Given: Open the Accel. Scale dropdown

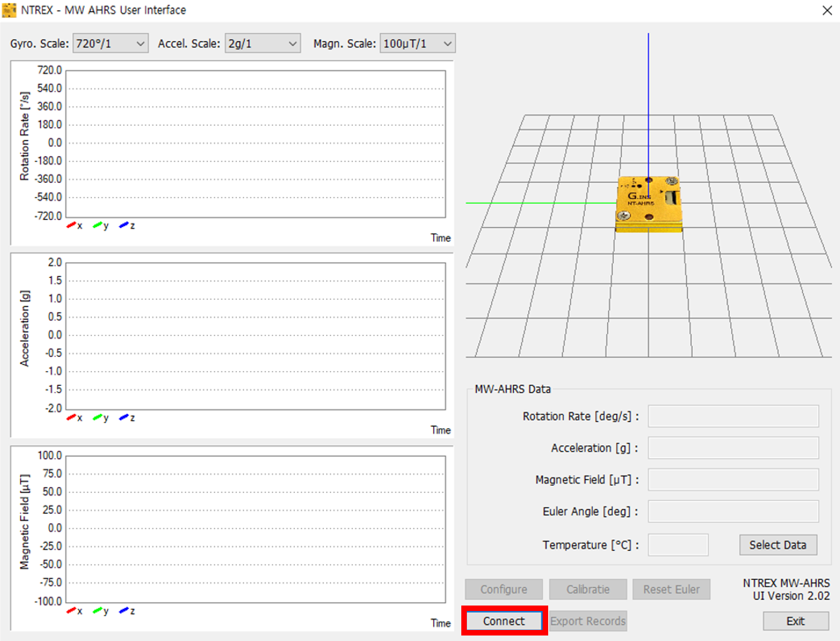Looking at the screenshot, I should 262,43.
